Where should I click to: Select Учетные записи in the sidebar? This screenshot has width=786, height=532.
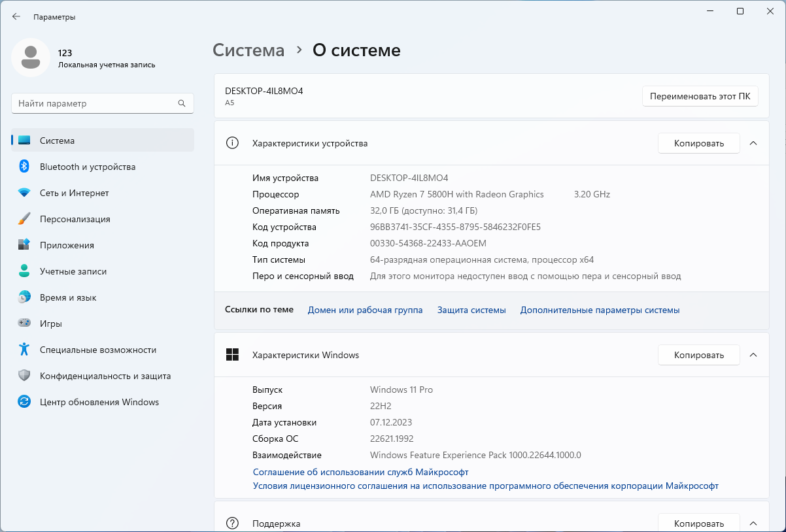pyautogui.click(x=103, y=271)
